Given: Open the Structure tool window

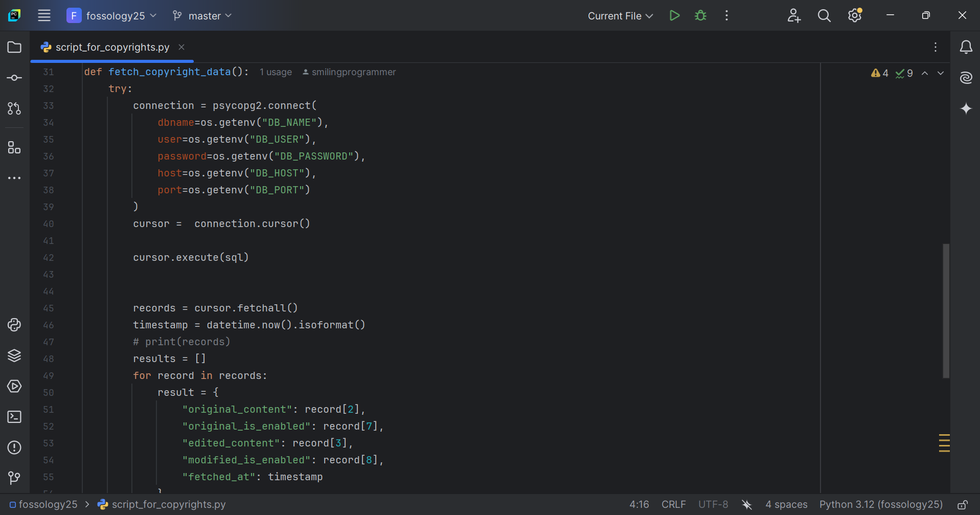Looking at the screenshot, I should 14,148.
